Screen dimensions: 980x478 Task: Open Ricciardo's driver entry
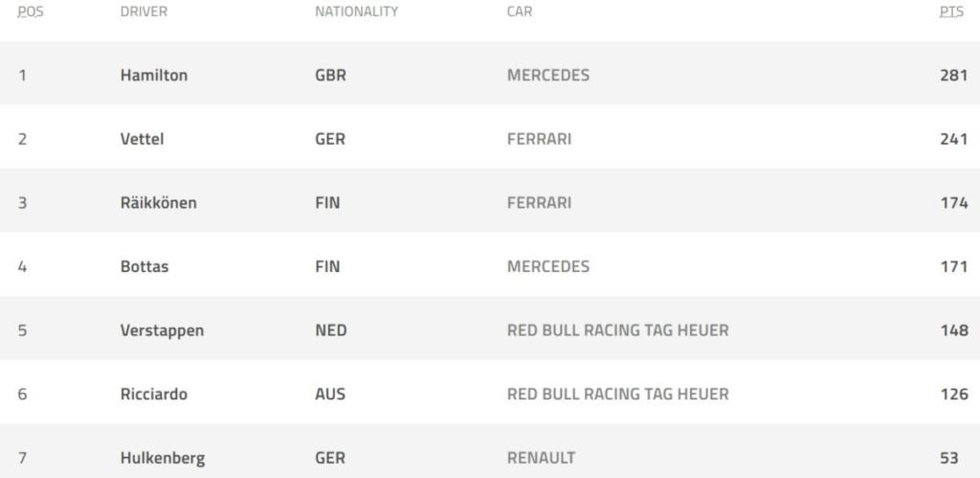(x=154, y=394)
